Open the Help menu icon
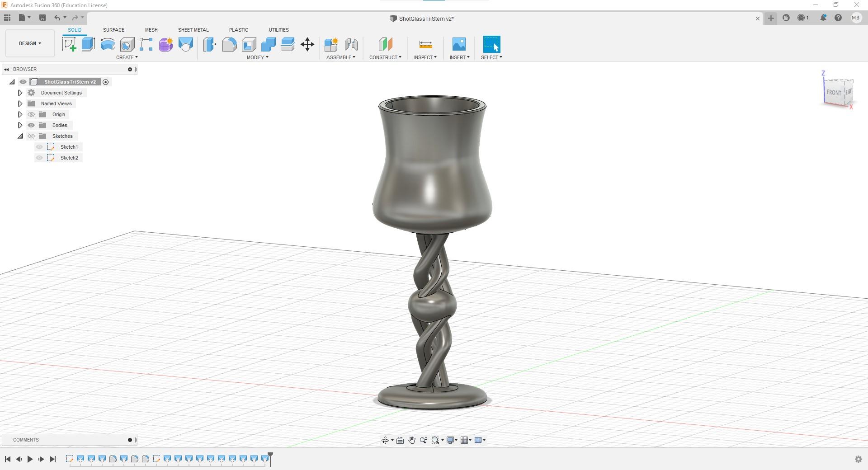This screenshot has width=868, height=470. pos(838,18)
